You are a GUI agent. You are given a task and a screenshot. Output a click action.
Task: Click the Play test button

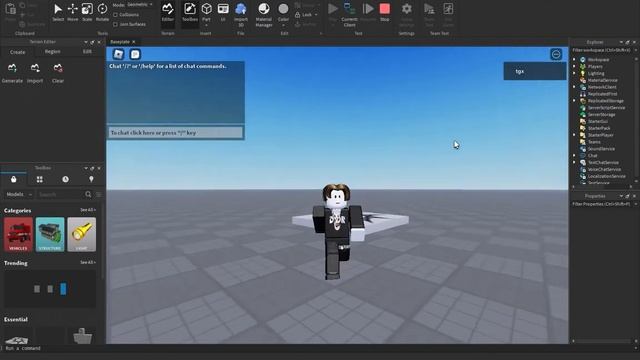pyautogui.click(x=333, y=12)
